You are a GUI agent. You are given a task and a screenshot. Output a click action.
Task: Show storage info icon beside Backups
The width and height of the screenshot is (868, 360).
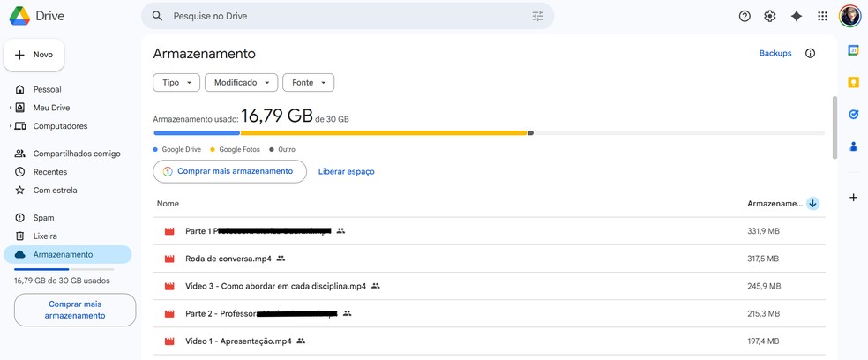tap(810, 53)
